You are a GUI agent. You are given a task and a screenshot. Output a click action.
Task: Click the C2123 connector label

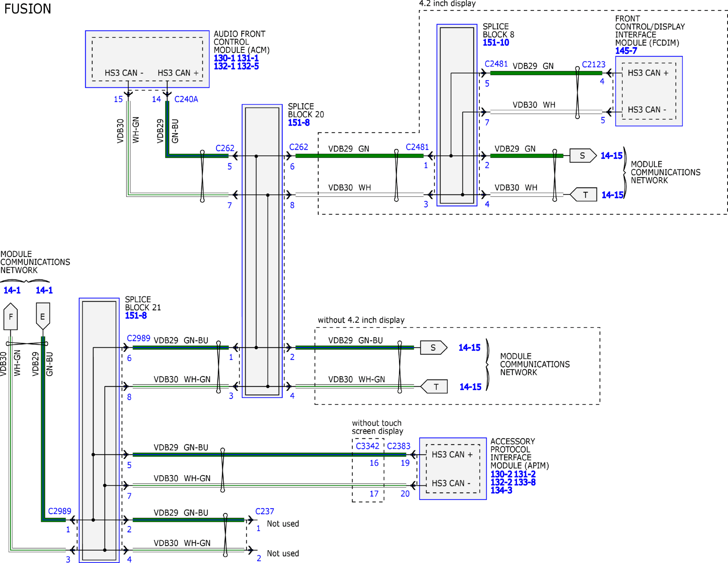point(594,65)
